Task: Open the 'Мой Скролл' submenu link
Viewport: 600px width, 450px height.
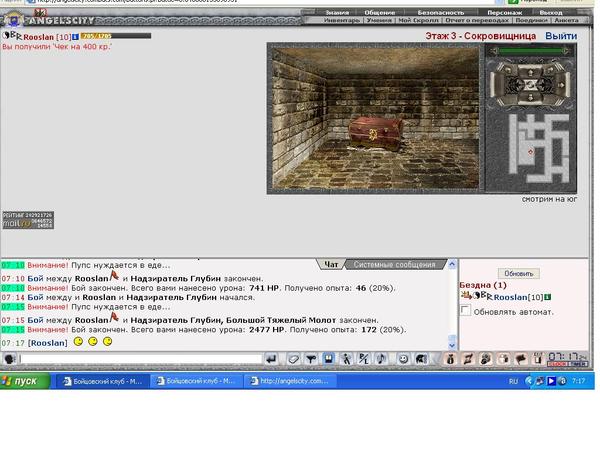Action: click(418, 20)
